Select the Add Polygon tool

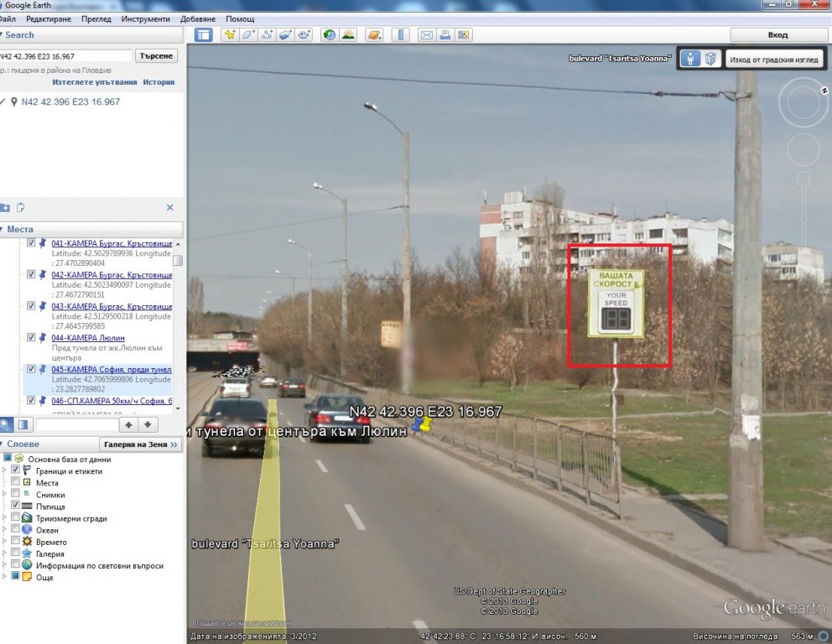[x=248, y=35]
